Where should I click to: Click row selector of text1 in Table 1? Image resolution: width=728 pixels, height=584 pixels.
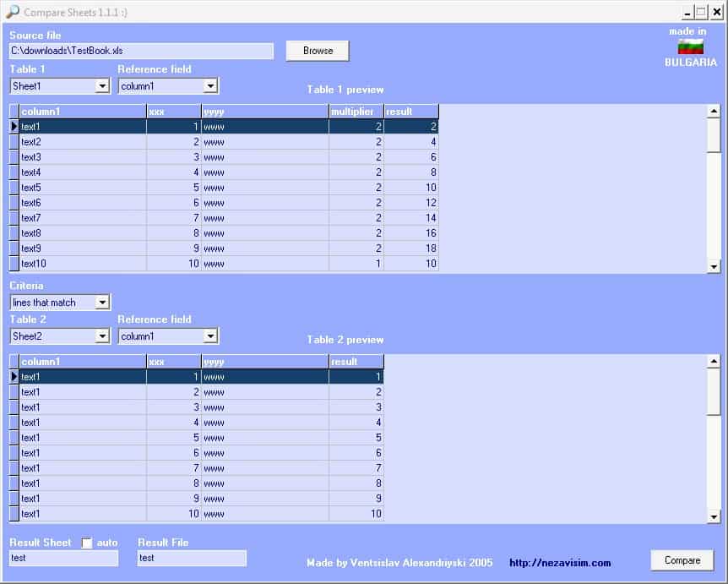click(14, 127)
